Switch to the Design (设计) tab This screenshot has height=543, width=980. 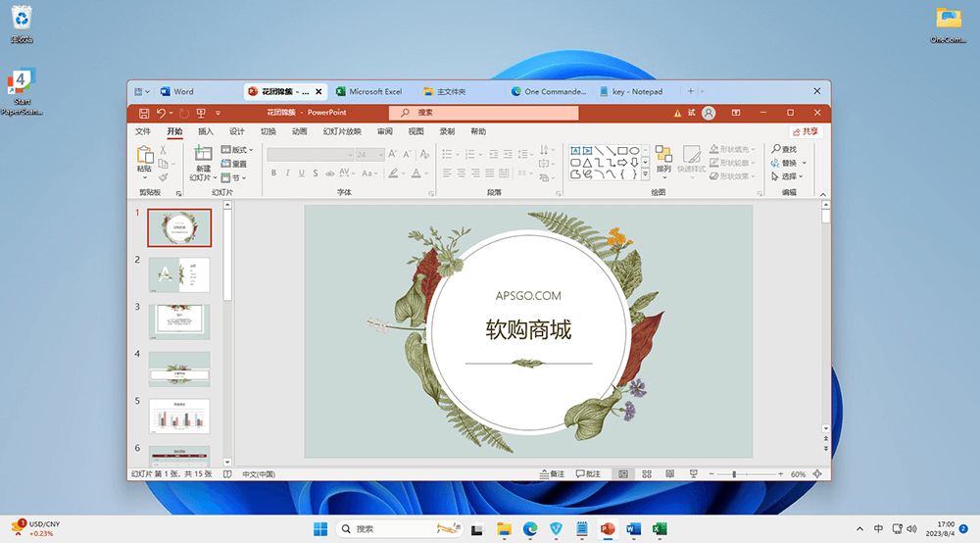(237, 132)
